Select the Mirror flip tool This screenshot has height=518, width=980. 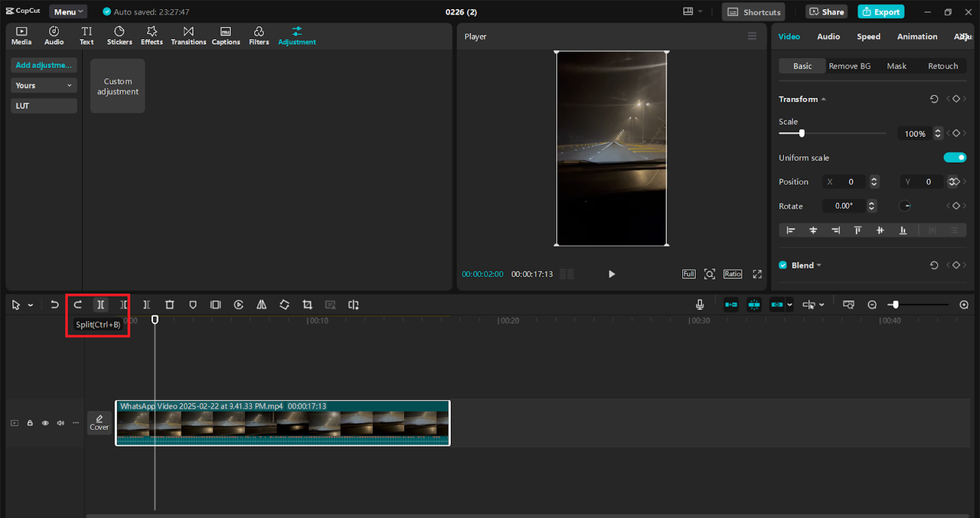point(261,305)
